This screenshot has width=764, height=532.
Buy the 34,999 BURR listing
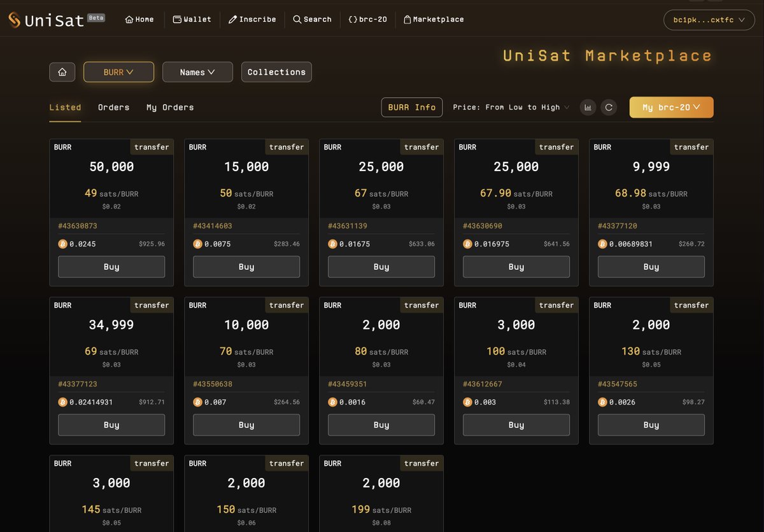(x=111, y=425)
